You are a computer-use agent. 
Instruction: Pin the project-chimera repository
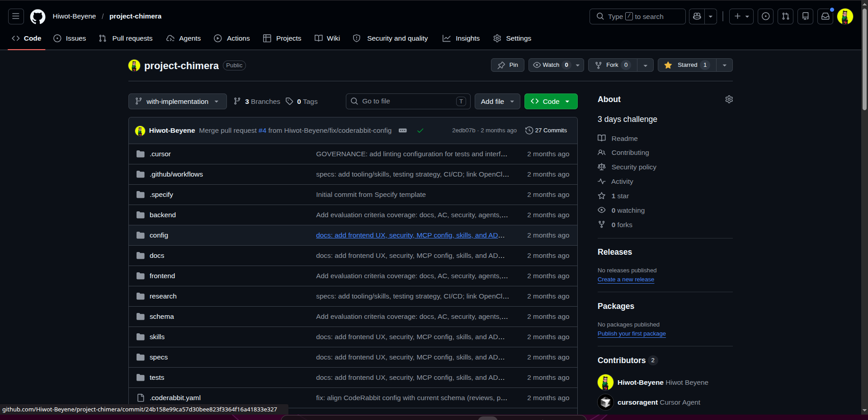click(x=508, y=65)
